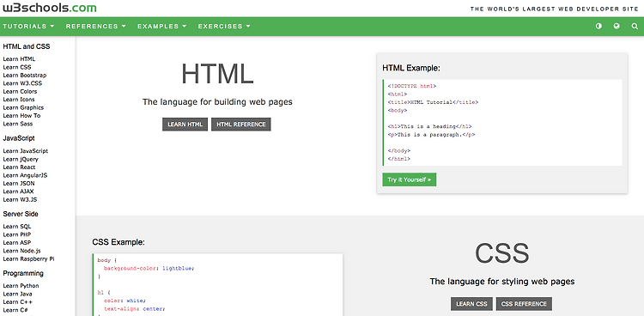The height and width of the screenshot is (316, 644).
Task: Open Learn Node.js sidebar link
Action: [21, 251]
